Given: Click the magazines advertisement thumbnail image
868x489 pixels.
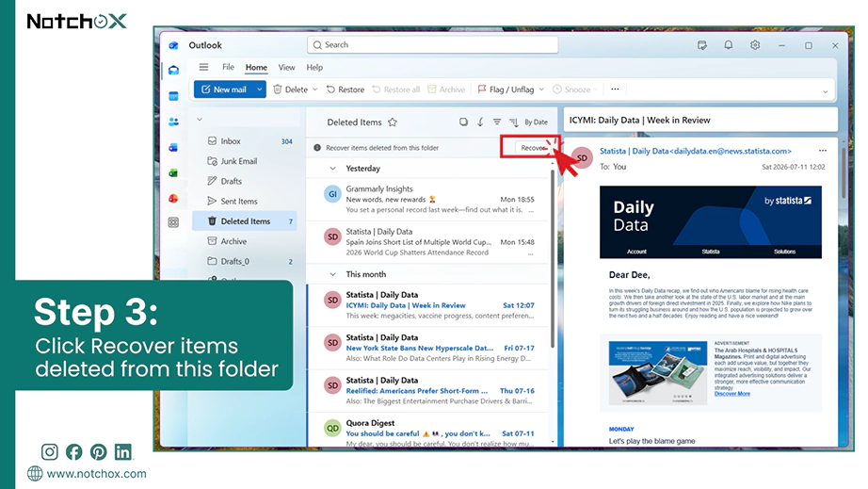Looking at the screenshot, I should click(658, 373).
